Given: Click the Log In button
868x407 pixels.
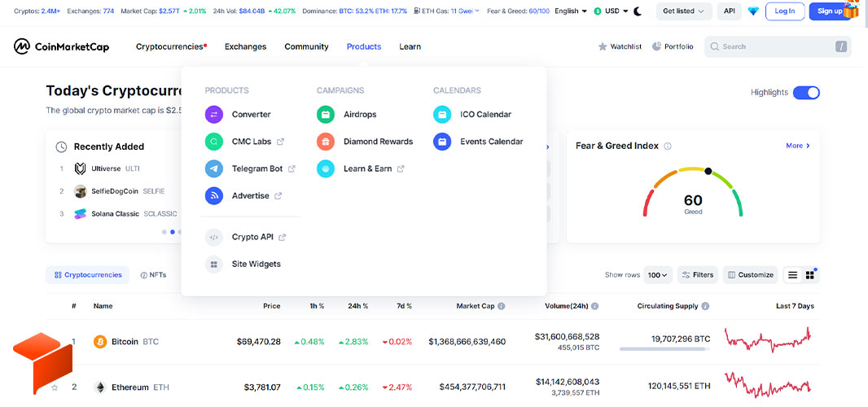Looking at the screenshot, I should 784,11.
